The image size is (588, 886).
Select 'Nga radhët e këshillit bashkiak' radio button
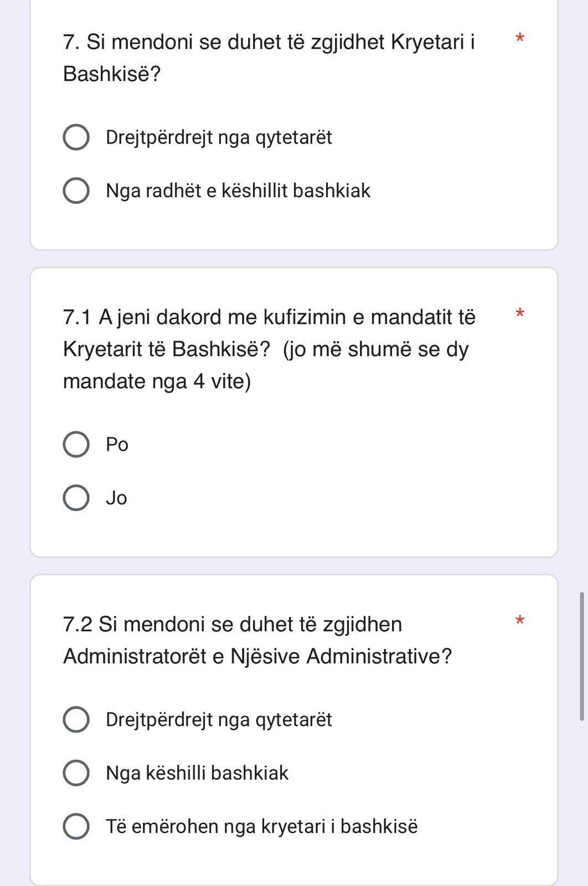click(x=76, y=190)
